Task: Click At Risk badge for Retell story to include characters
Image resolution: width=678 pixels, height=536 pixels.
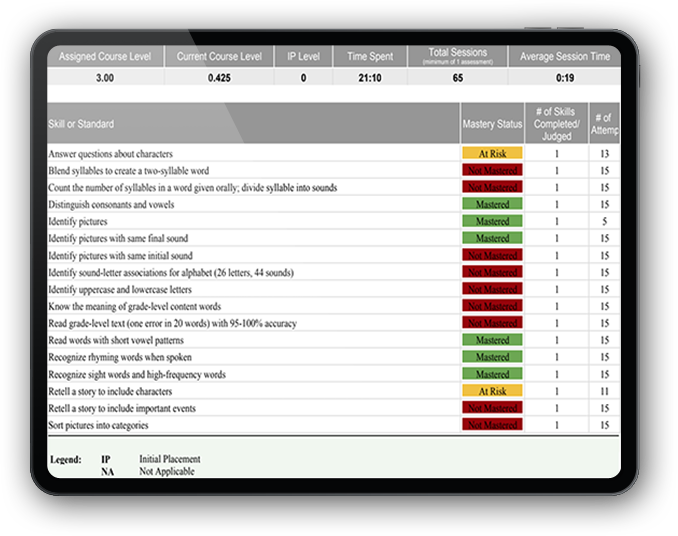Action: click(x=492, y=391)
